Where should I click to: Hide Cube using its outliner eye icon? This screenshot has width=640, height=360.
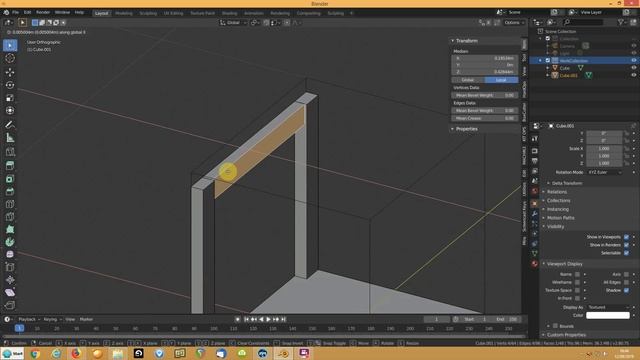coord(633,68)
